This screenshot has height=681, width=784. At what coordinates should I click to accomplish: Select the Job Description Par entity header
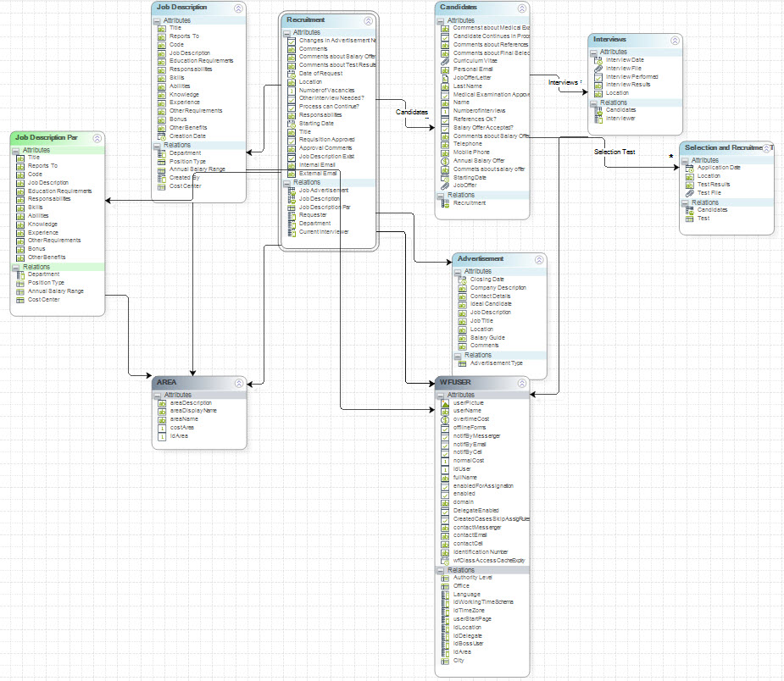47,137
